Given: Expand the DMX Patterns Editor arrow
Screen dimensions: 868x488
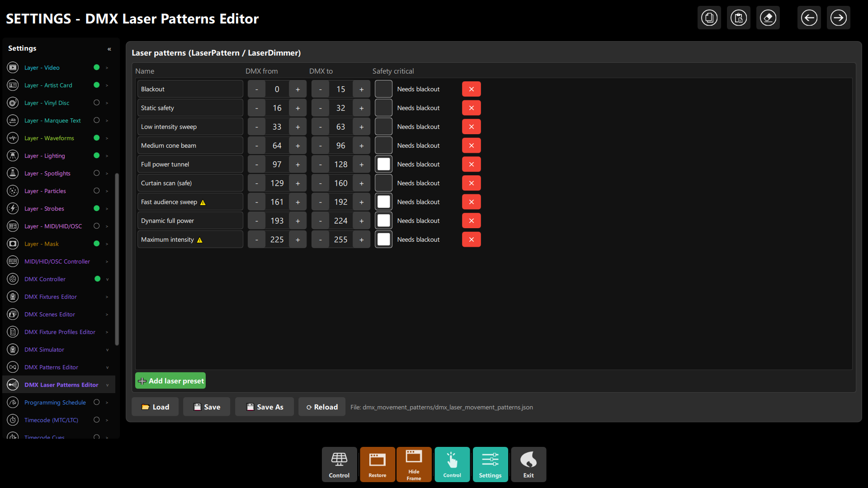Looking at the screenshot, I should (107, 367).
